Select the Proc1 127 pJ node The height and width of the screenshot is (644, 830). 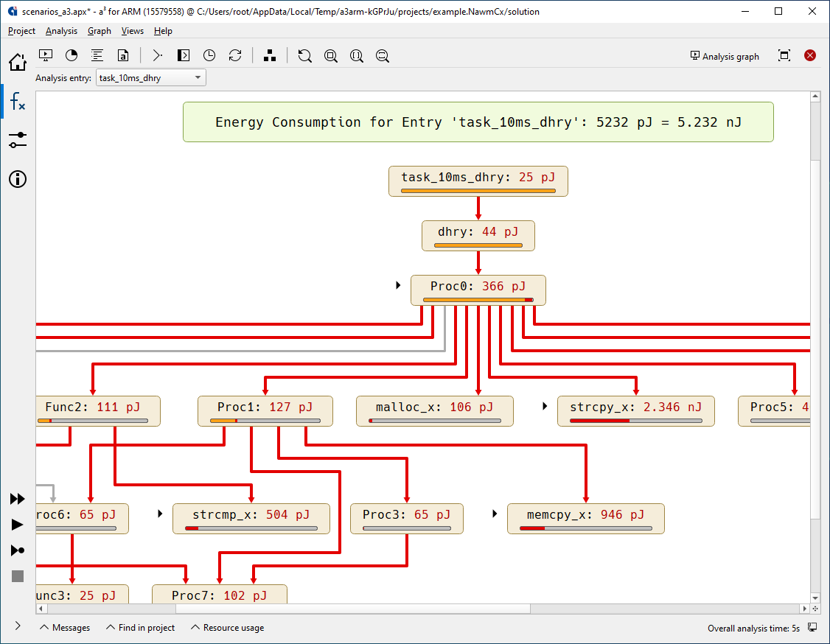point(265,411)
